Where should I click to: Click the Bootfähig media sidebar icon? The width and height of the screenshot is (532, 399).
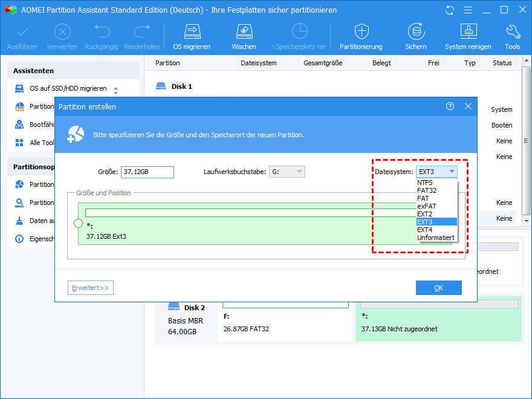tap(19, 125)
